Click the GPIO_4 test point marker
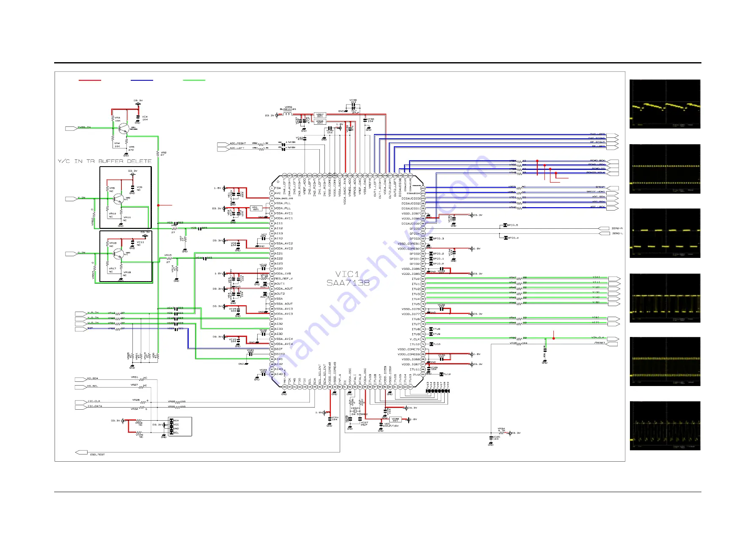 point(505,238)
